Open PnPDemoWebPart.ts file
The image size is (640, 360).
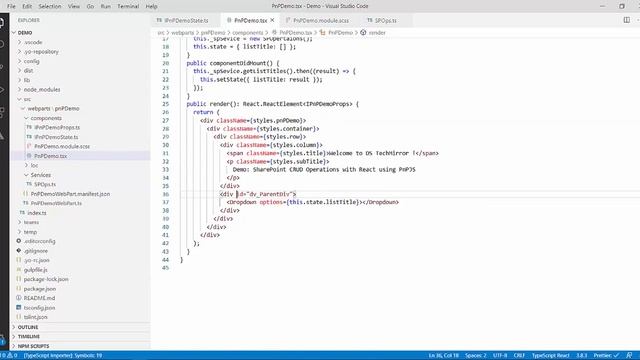coord(56,203)
